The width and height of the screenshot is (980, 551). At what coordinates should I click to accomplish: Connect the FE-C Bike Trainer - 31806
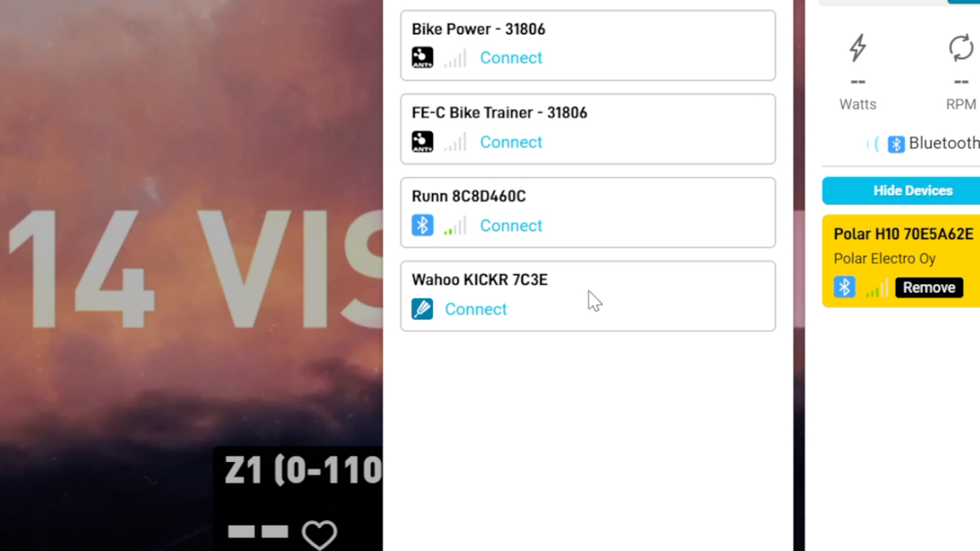tap(511, 142)
